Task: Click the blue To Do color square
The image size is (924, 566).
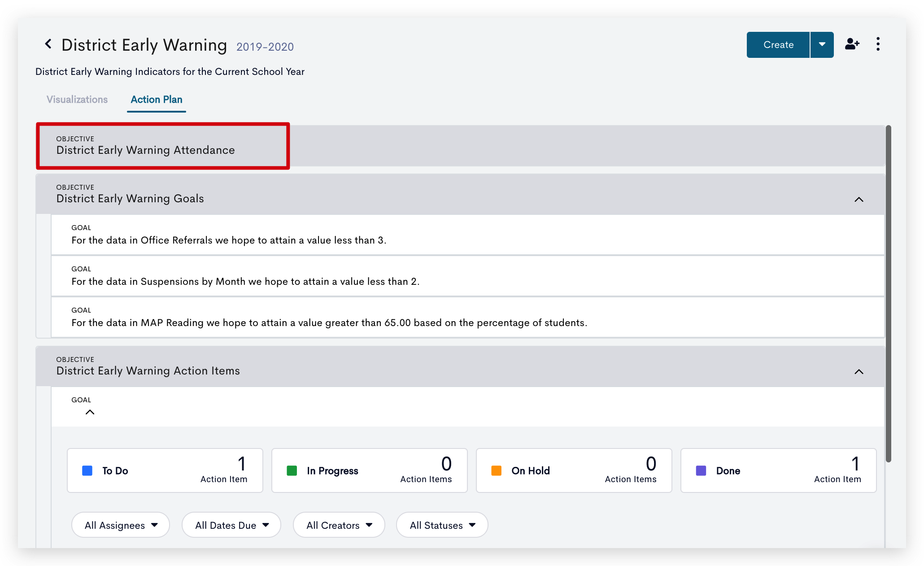Action: 87,470
